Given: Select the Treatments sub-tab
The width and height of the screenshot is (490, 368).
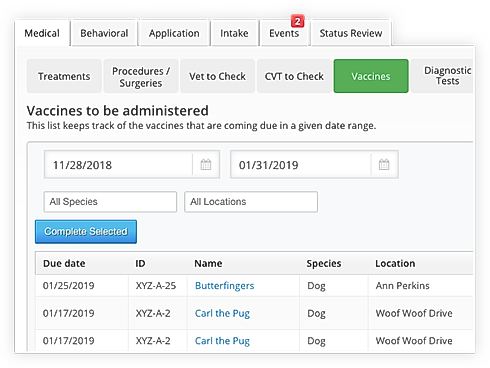Looking at the screenshot, I should [64, 76].
